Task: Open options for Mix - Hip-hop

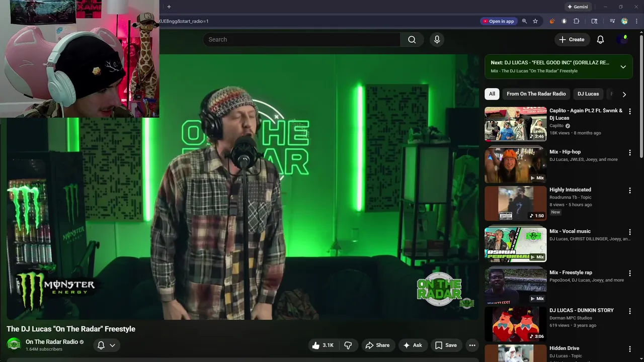Action: (x=629, y=152)
